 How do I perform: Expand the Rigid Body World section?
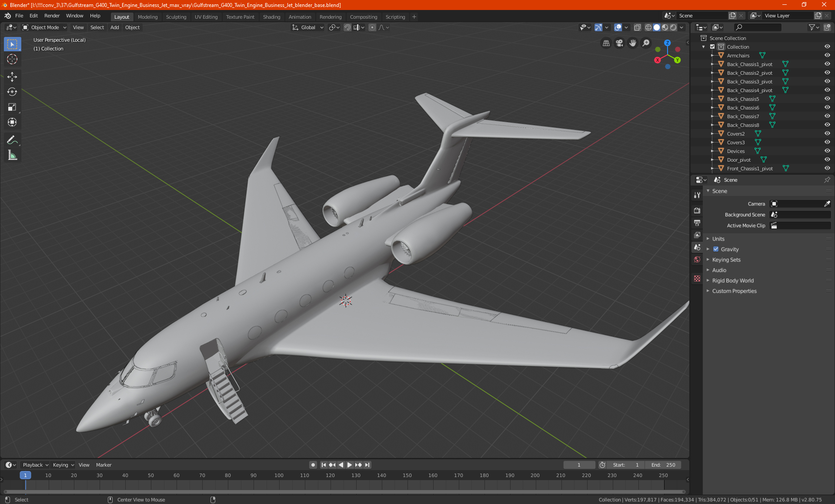coord(732,281)
